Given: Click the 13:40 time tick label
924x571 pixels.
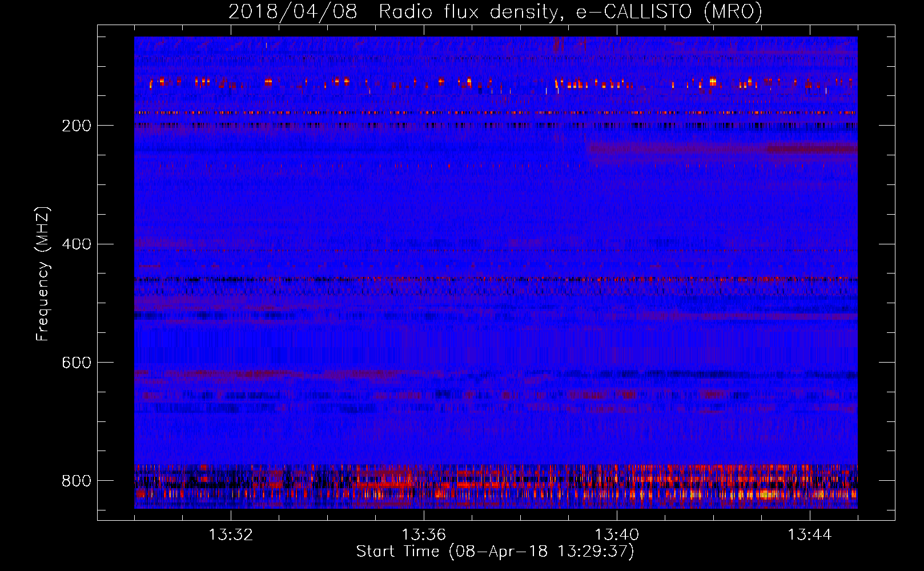Looking at the screenshot, I should 617,535.
